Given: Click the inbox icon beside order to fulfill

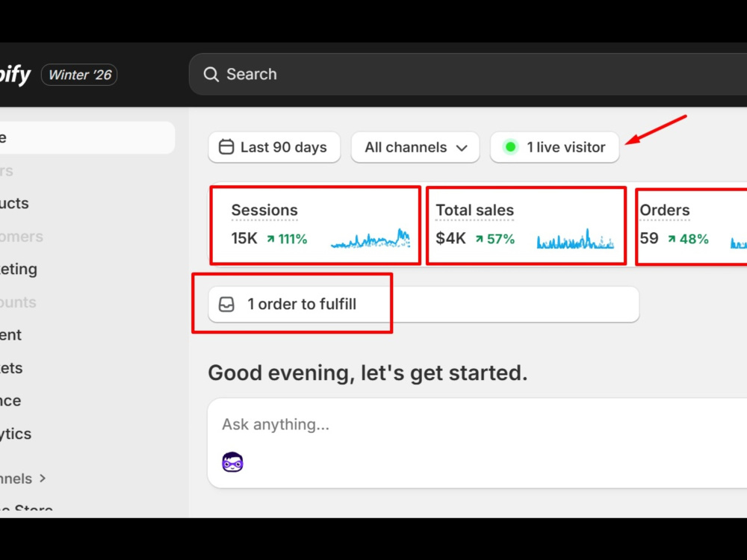Looking at the screenshot, I should 227,305.
